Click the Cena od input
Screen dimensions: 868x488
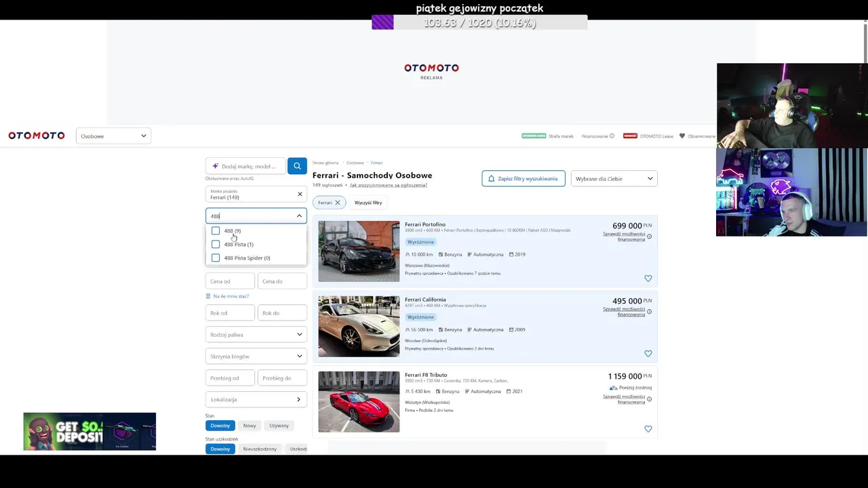pos(230,281)
